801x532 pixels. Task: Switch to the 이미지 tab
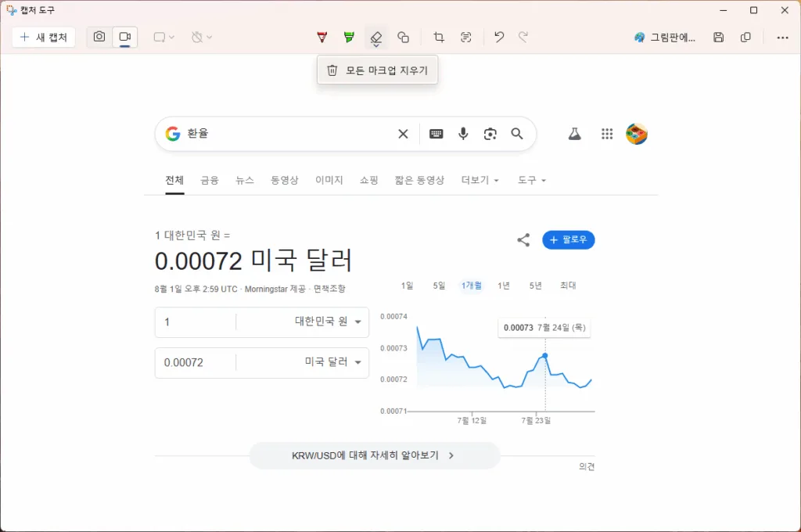pyautogui.click(x=329, y=180)
